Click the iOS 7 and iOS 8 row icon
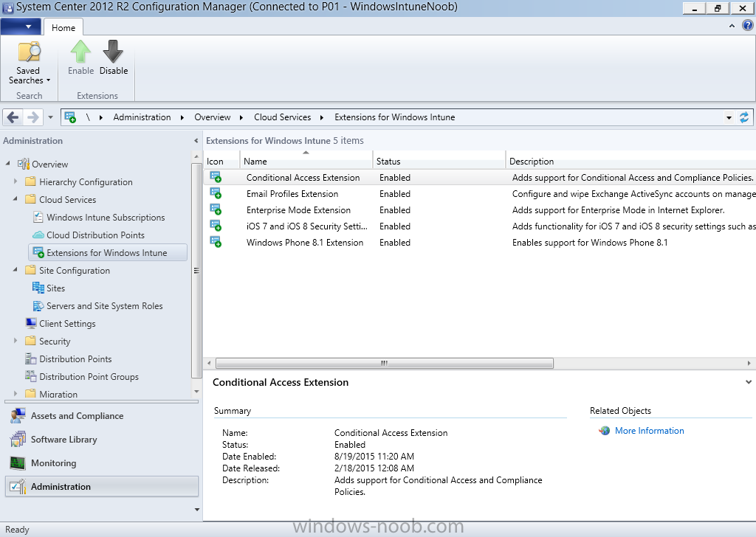 (x=216, y=226)
